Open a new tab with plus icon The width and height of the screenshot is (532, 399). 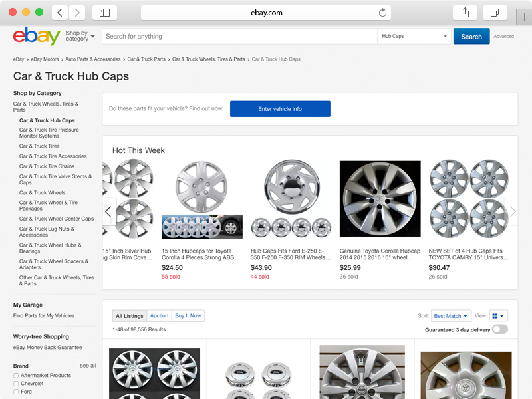(524, 17)
